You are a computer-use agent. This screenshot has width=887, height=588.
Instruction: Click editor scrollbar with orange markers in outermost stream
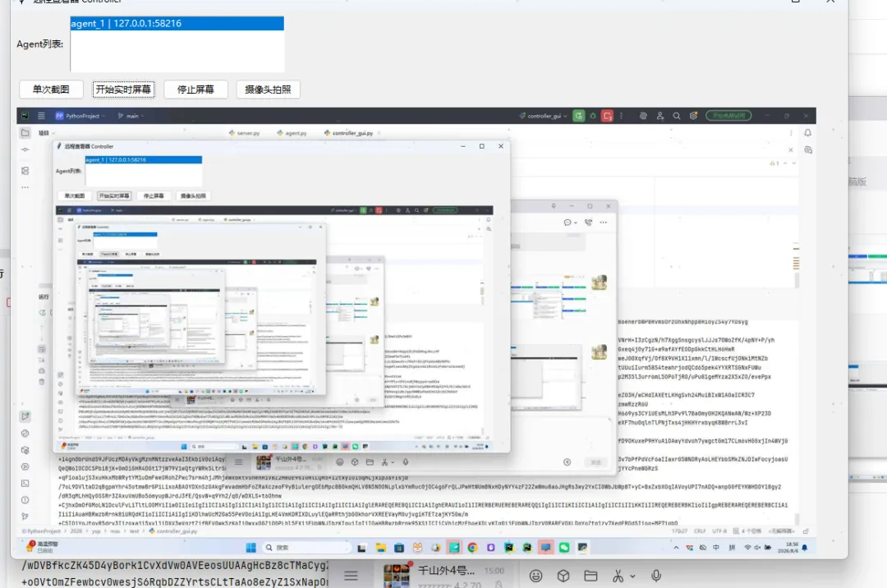796,264
